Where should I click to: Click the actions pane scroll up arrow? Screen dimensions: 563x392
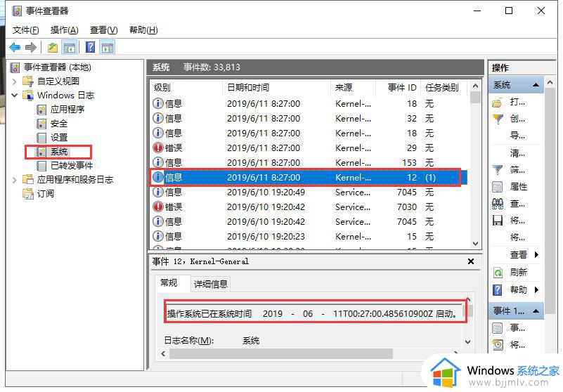click(550, 83)
